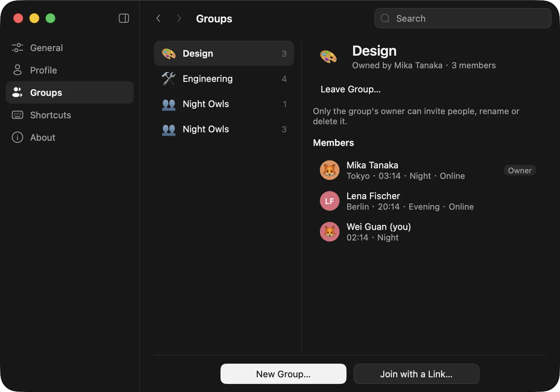Click the Profile person icon
The width and height of the screenshot is (560, 392).
tap(17, 70)
